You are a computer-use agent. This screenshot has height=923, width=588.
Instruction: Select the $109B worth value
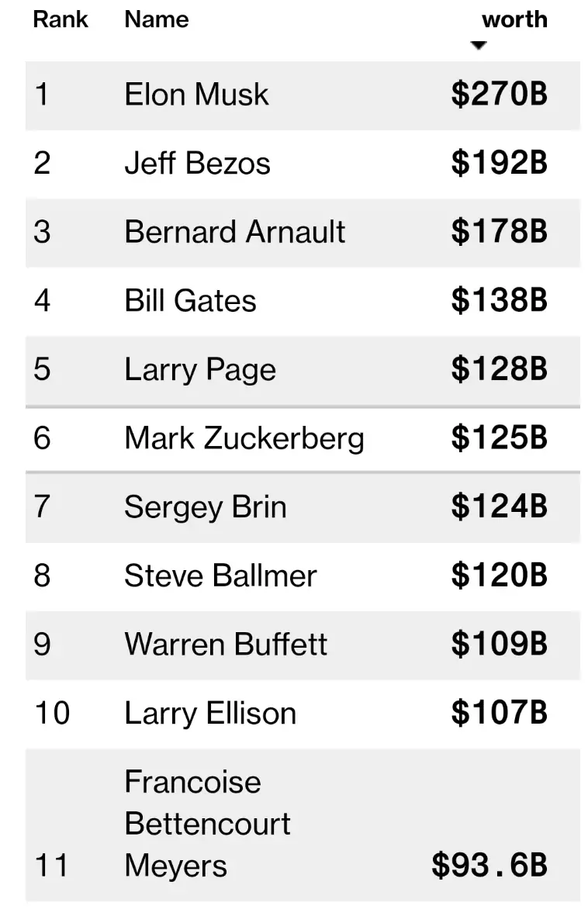(499, 645)
